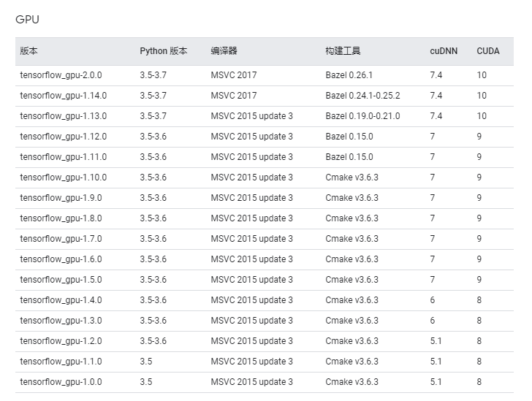Select tensorflow_gpu-1.13.0 version cell

64,116
